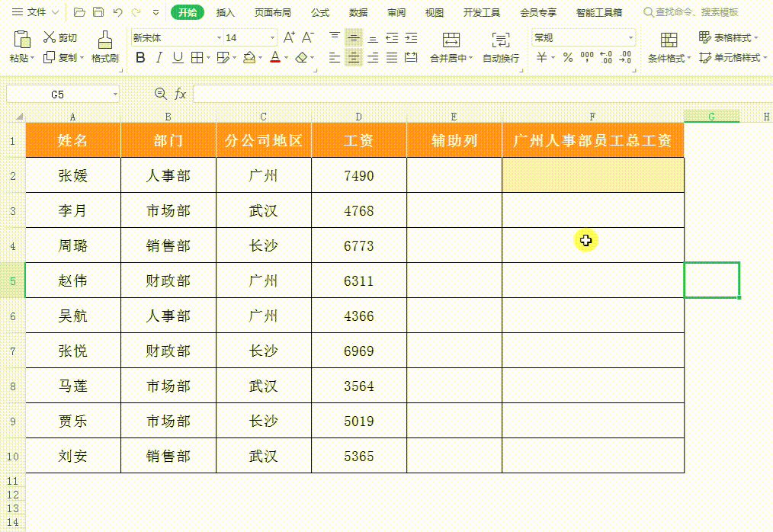Screen dimensions: 773x532
Task: Open the font color dropdown arrow
Action: tap(286, 57)
